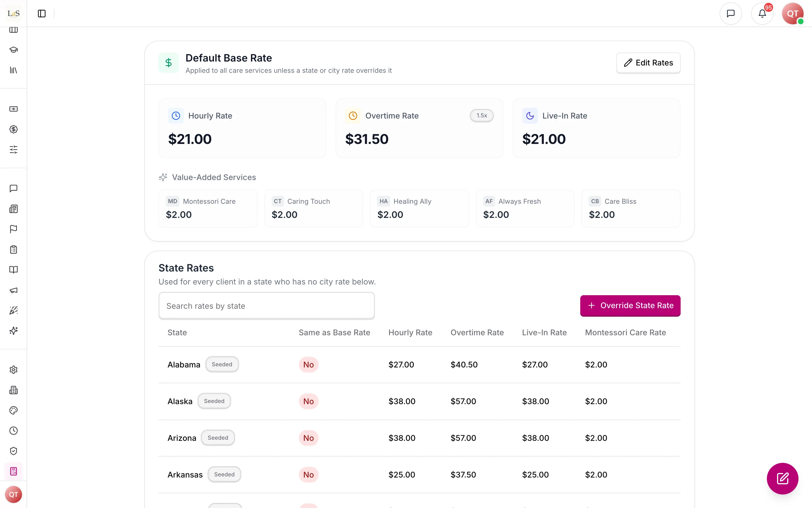
Task: Click the Search rates by state field
Action: pyautogui.click(x=266, y=306)
